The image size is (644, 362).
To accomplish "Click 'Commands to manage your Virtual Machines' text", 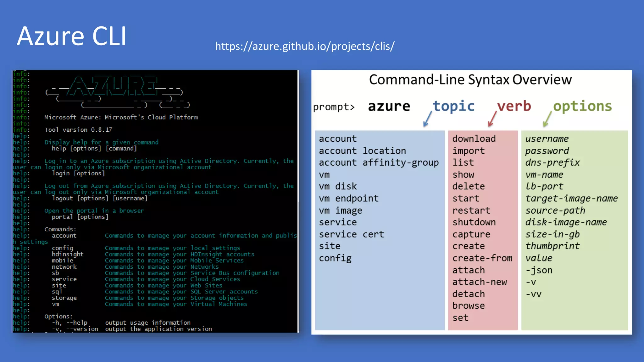I will pyautogui.click(x=176, y=304).
